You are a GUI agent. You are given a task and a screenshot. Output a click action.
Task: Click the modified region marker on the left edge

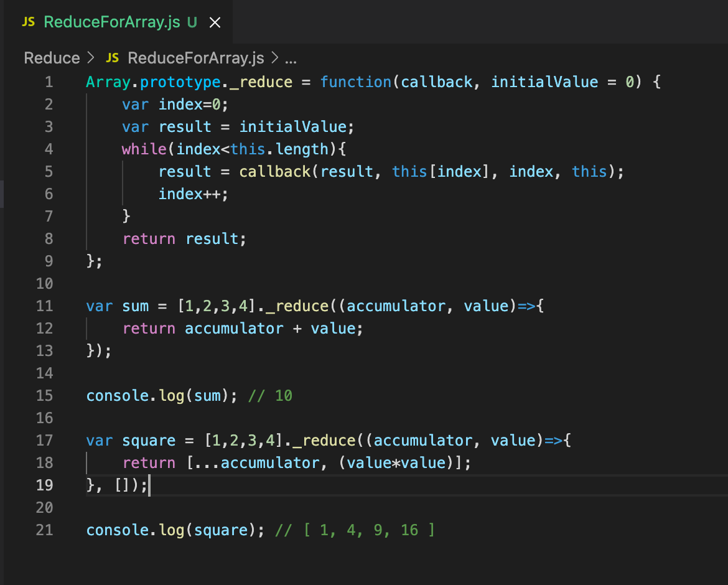(x=2, y=194)
